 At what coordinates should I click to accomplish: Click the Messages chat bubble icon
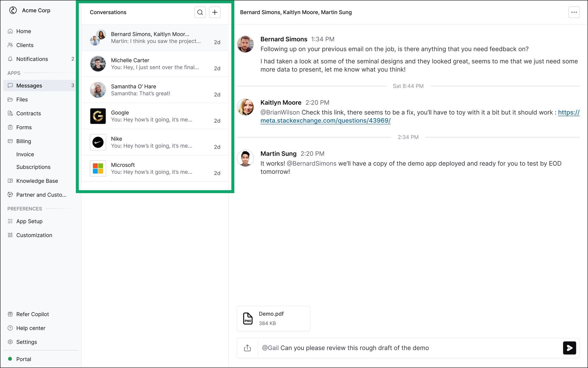(10, 86)
